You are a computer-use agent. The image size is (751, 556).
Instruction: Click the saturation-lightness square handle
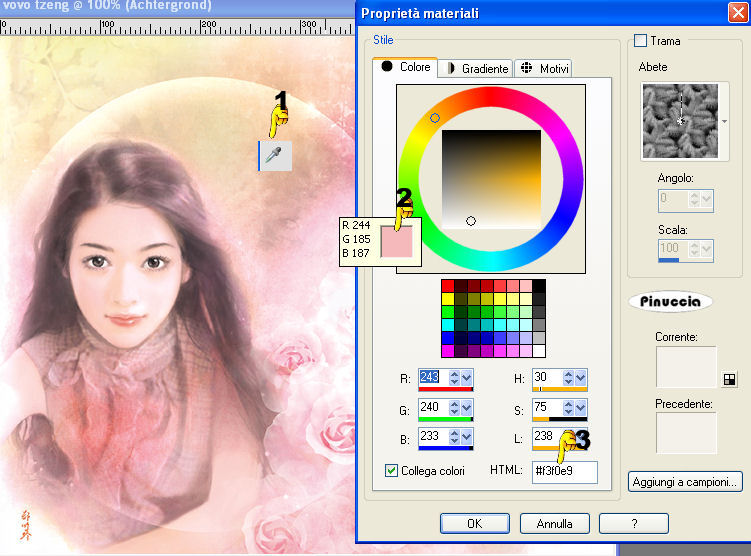[x=471, y=221]
